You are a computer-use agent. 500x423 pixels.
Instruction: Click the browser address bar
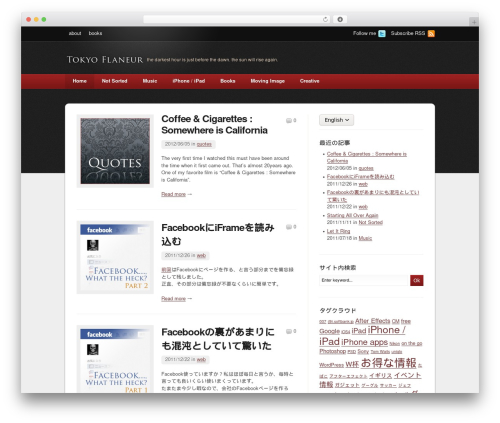237,19
